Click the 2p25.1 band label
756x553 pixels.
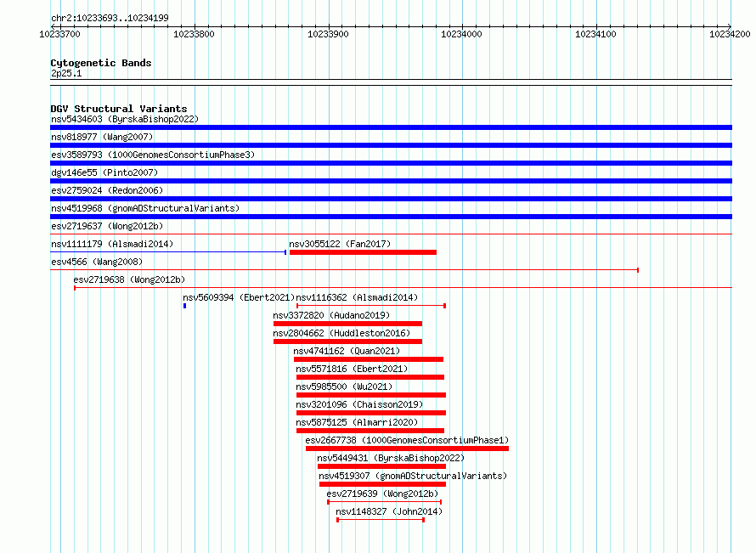tap(66, 73)
